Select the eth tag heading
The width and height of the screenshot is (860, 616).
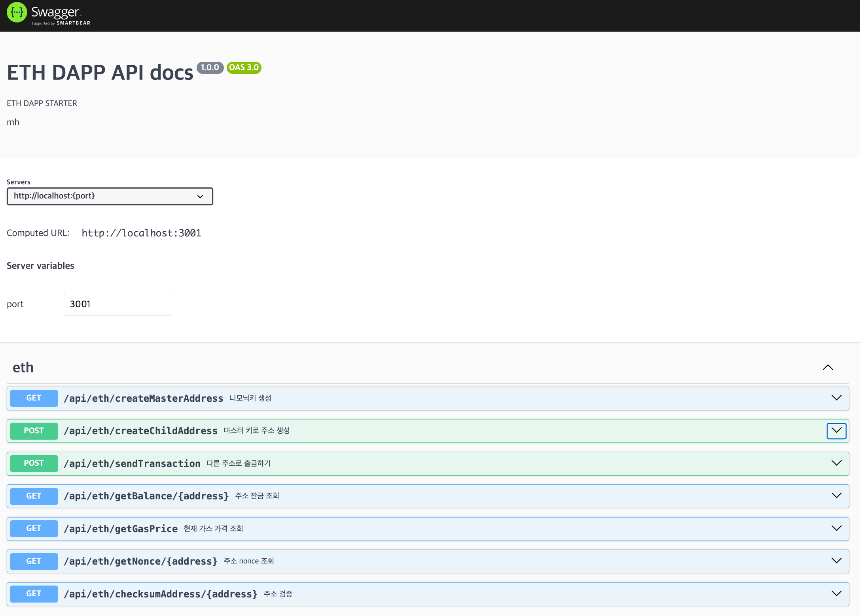[x=23, y=367]
